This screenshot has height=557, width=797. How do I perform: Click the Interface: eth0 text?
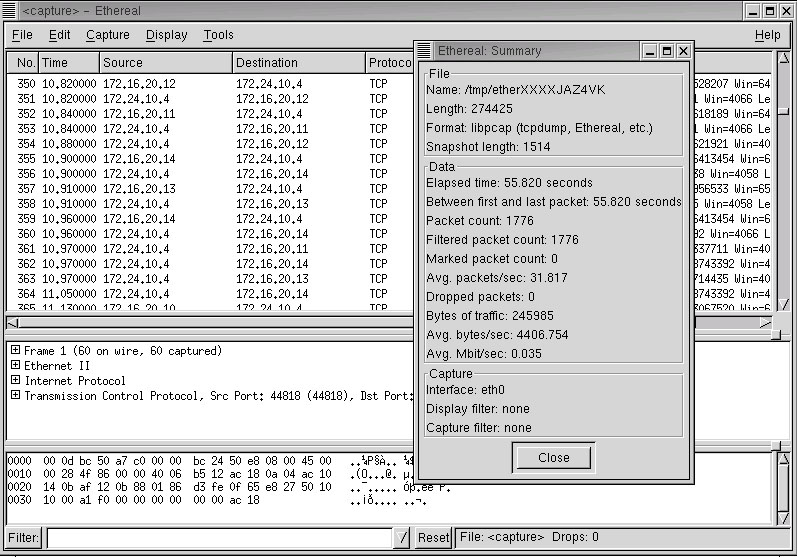465,390
